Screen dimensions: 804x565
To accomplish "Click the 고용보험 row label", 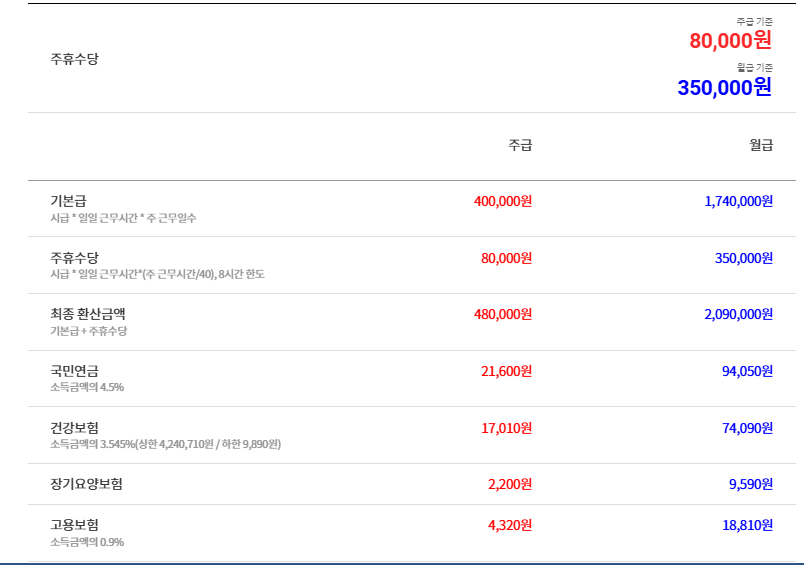I will 74,524.
